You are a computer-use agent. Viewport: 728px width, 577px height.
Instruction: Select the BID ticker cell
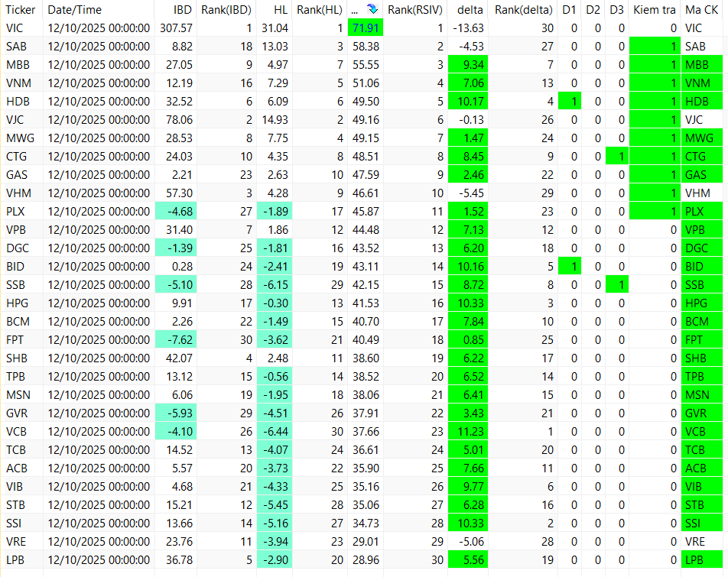(22, 266)
